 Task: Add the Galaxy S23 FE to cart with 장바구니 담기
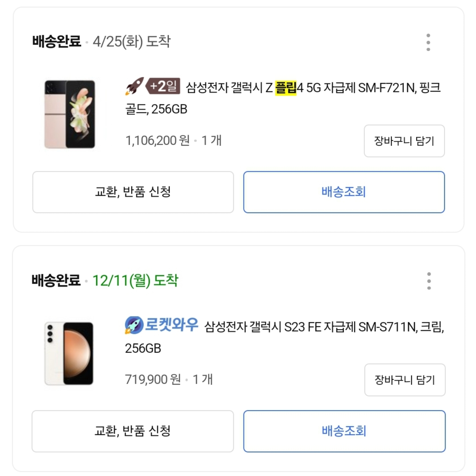click(405, 380)
